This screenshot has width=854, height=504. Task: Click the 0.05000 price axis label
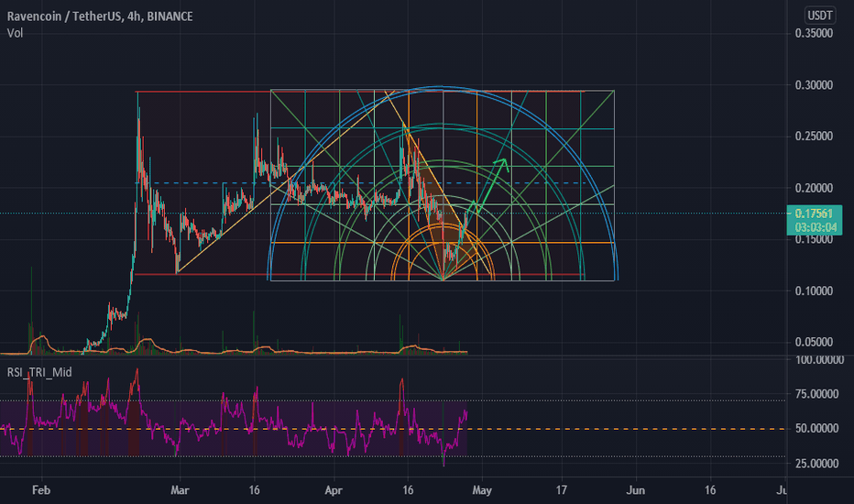click(814, 342)
